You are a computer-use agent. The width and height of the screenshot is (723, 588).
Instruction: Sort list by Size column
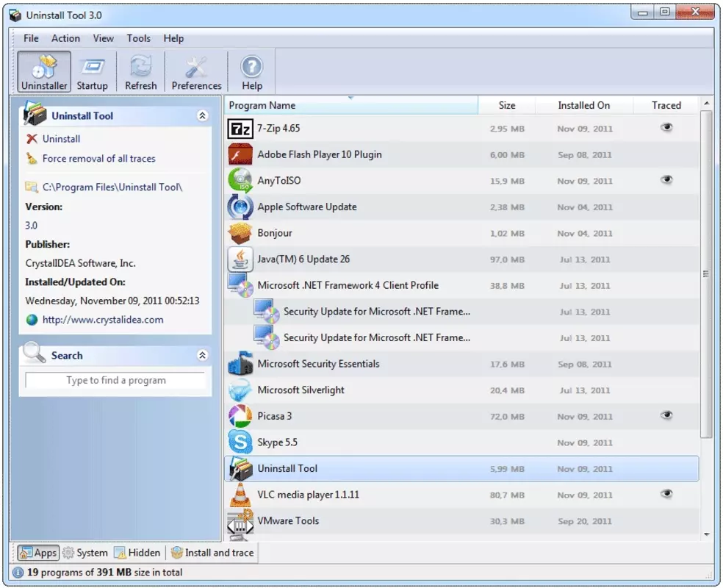click(507, 105)
